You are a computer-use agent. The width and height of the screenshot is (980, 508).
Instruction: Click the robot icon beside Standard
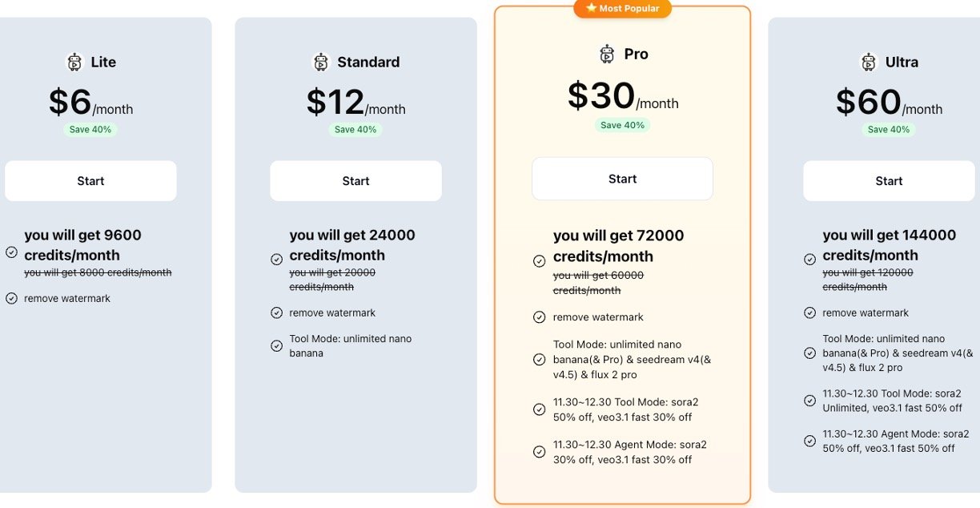click(321, 62)
